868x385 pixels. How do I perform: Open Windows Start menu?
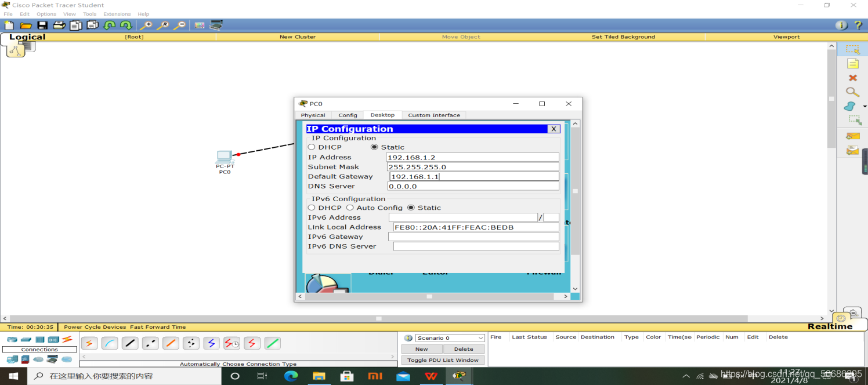coord(13,376)
